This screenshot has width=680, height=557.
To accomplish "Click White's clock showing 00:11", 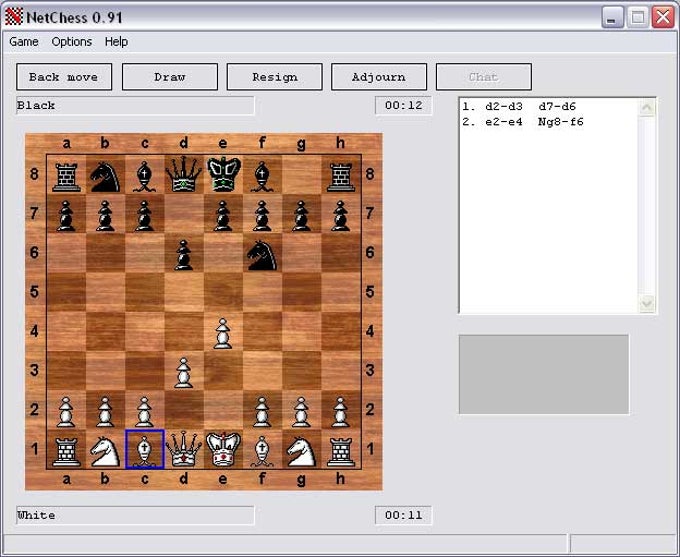I will pos(403,515).
